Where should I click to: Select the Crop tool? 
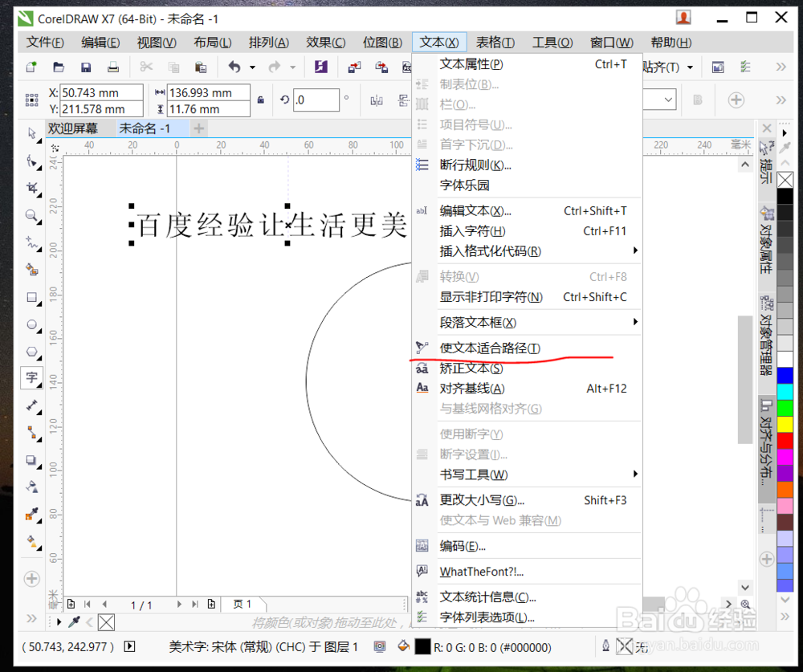[x=32, y=189]
